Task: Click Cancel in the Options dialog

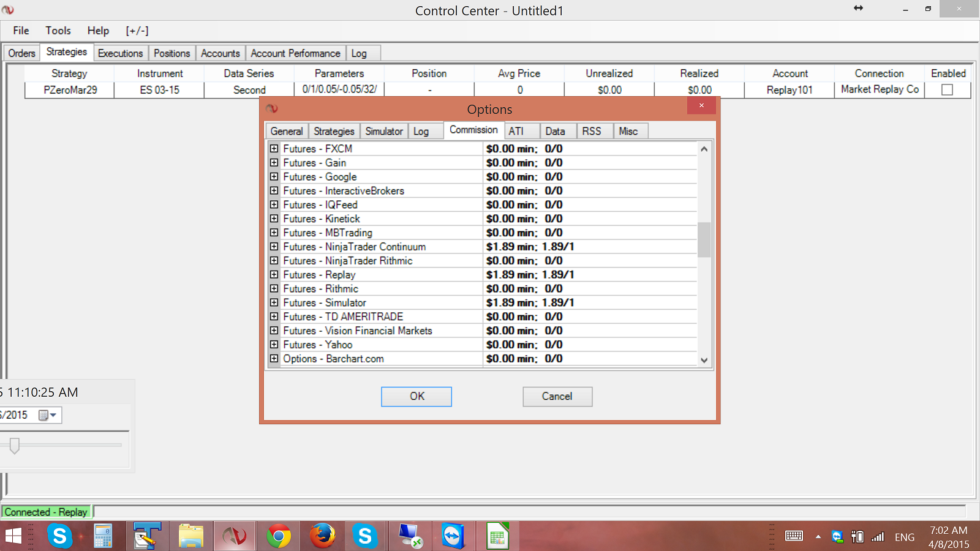Action: click(x=557, y=396)
